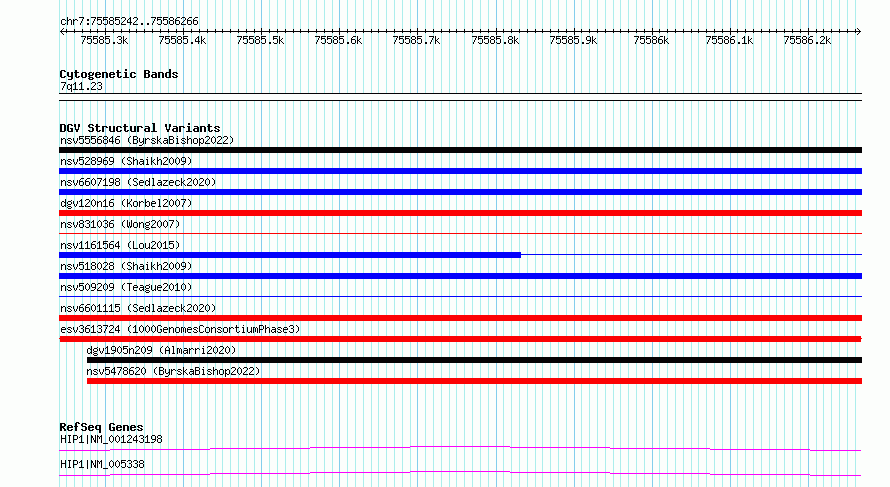Click the RefSeq Genes track heading

pyautogui.click(x=101, y=427)
